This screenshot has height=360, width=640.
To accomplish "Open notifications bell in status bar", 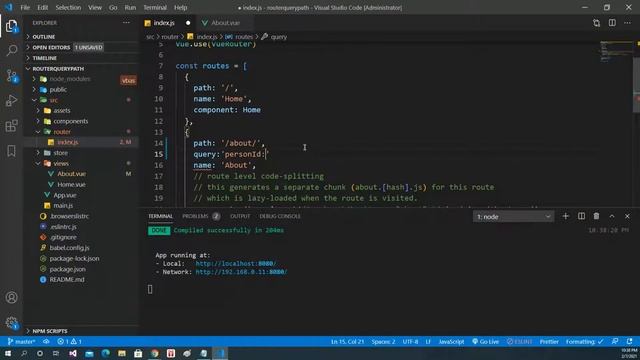I will (630, 342).
